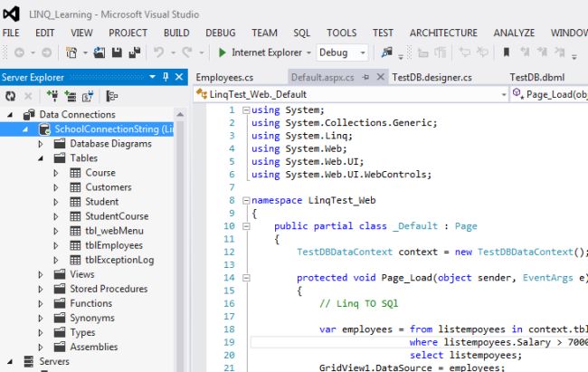Click the Undo toolbar icon
The image size is (588, 372).
coord(159,52)
